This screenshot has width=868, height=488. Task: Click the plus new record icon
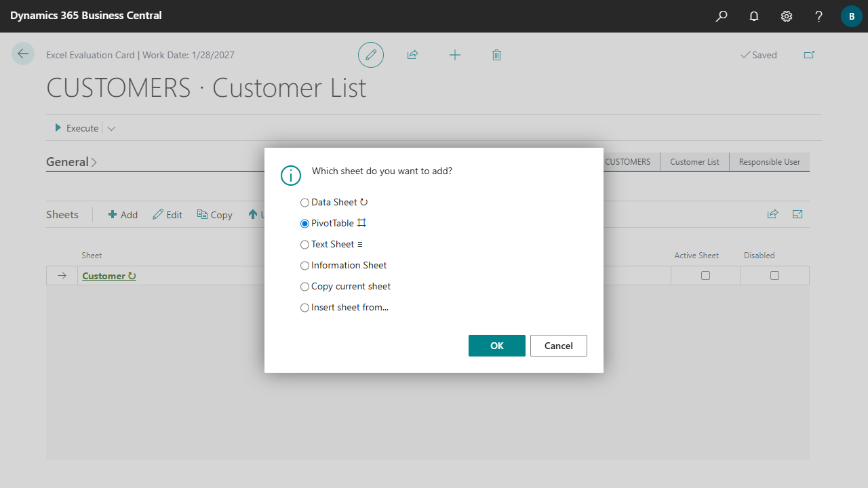click(x=455, y=55)
